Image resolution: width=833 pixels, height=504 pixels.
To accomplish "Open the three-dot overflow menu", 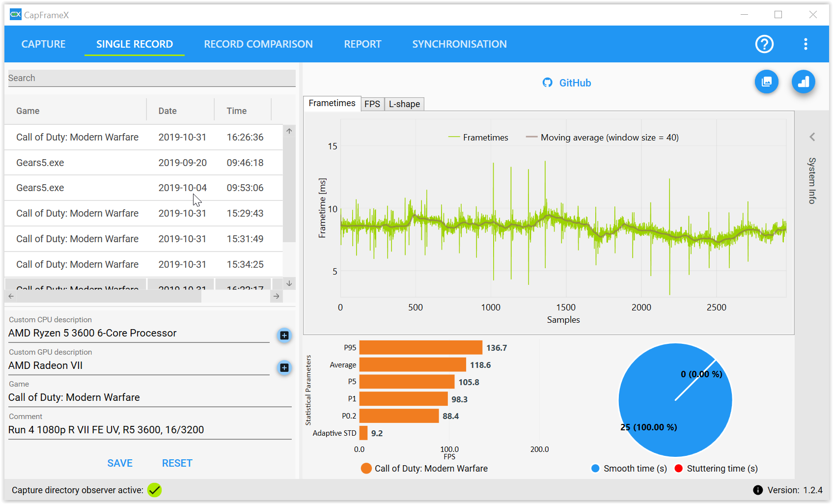I will 805,44.
